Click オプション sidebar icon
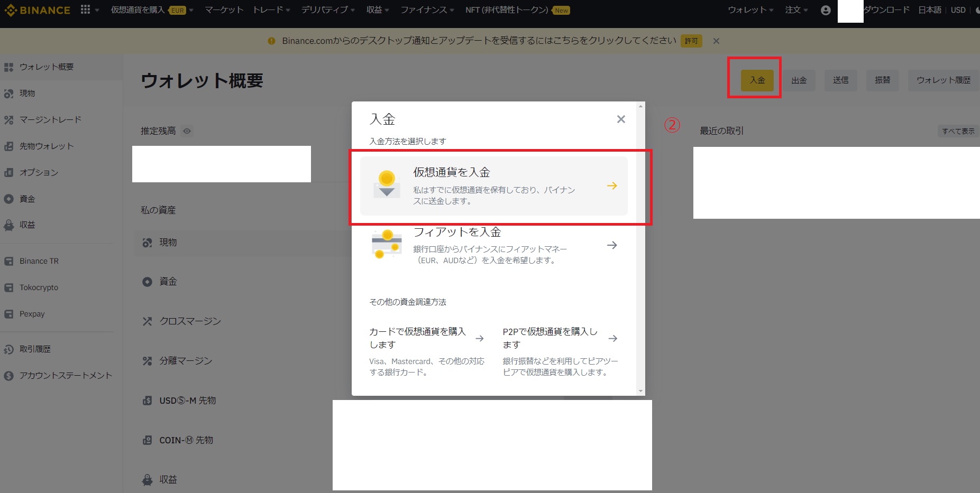Image resolution: width=980 pixels, height=493 pixels. 8,173
